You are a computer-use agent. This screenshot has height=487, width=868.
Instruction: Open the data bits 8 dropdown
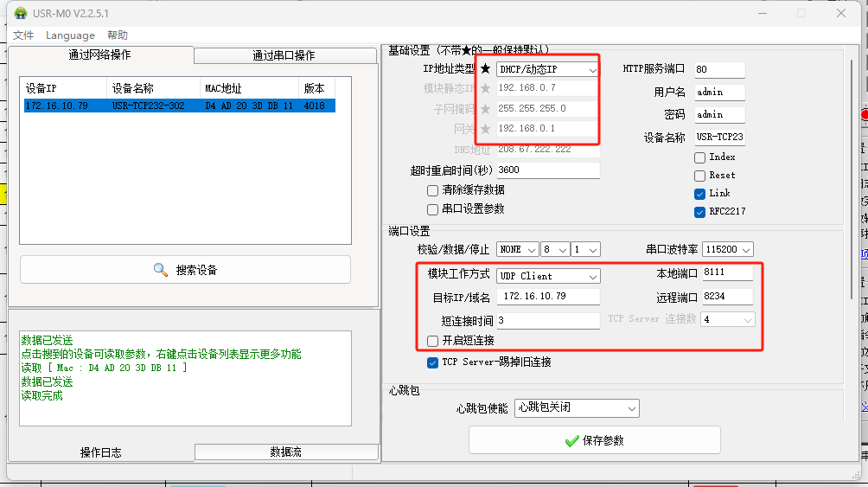tap(555, 250)
